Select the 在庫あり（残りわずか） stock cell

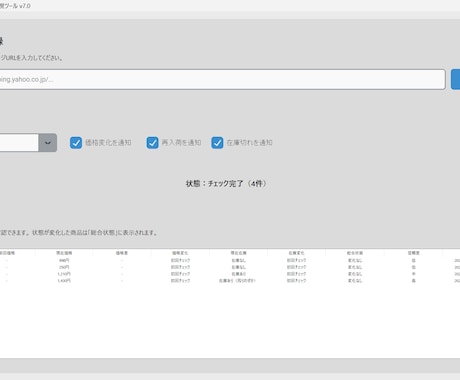[237, 281]
